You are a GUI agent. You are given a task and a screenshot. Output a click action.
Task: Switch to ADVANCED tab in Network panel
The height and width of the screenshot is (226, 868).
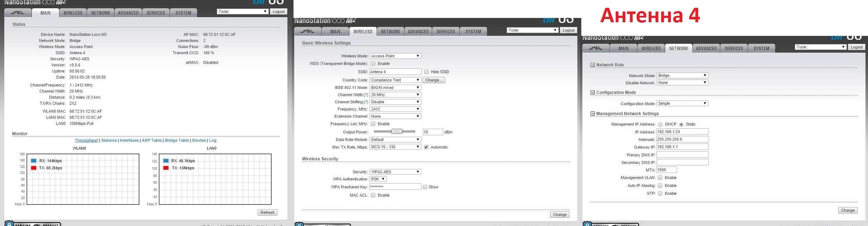tap(706, 48)
